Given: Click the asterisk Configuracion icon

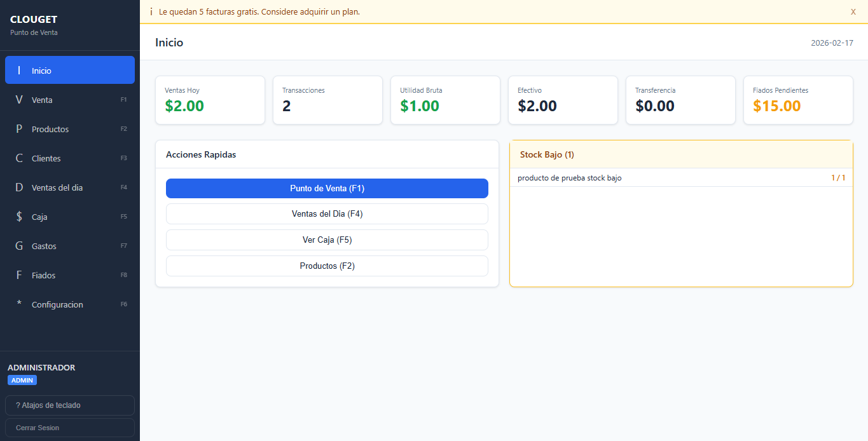Looking at the screenshot, I should click(19, 304).
